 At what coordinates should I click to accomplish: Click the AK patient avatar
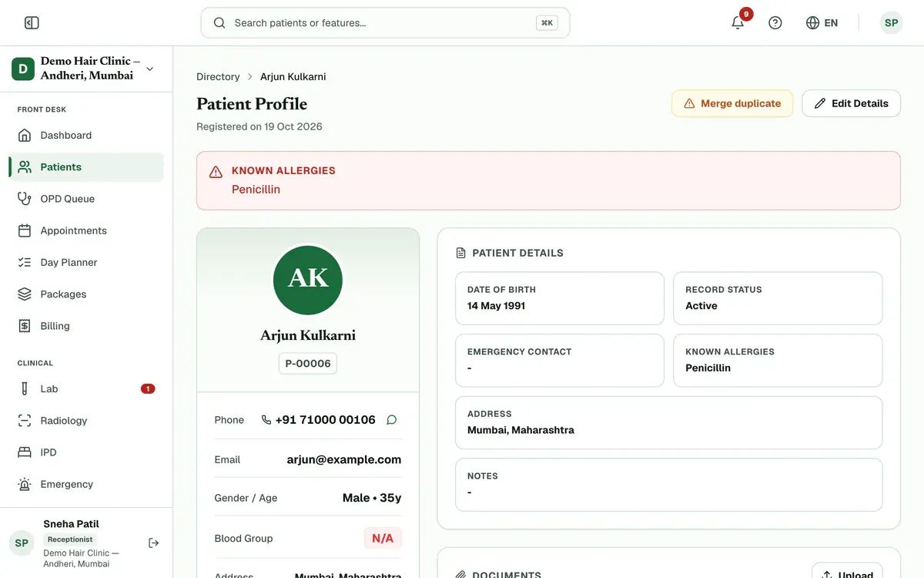308,280
